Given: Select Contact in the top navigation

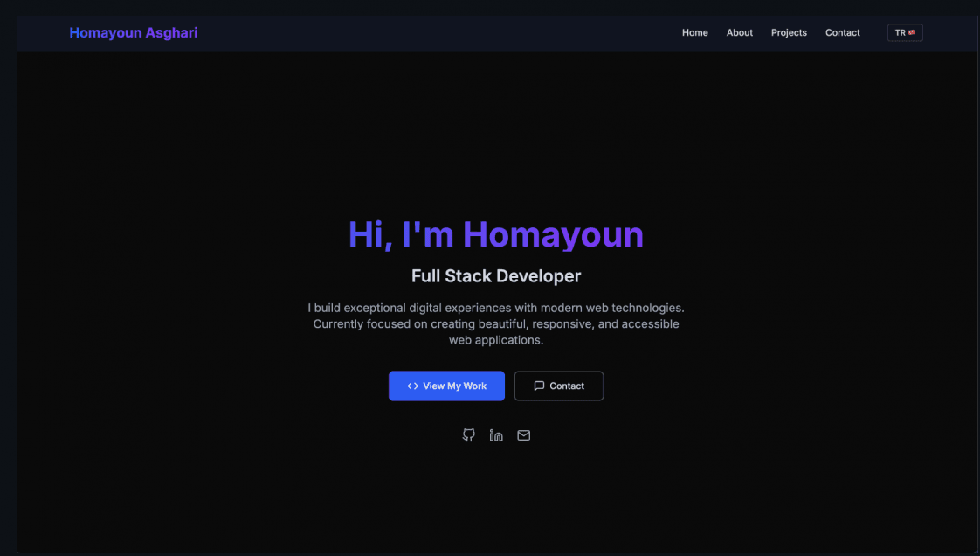Looking at the screenshot, I should (x=843, y=32).
